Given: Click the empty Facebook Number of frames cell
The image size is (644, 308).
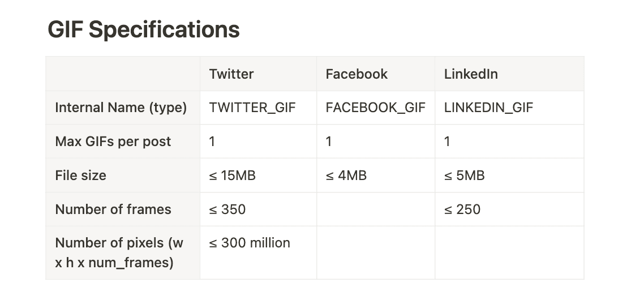Looking at the screenshot, I should [375, 209].
